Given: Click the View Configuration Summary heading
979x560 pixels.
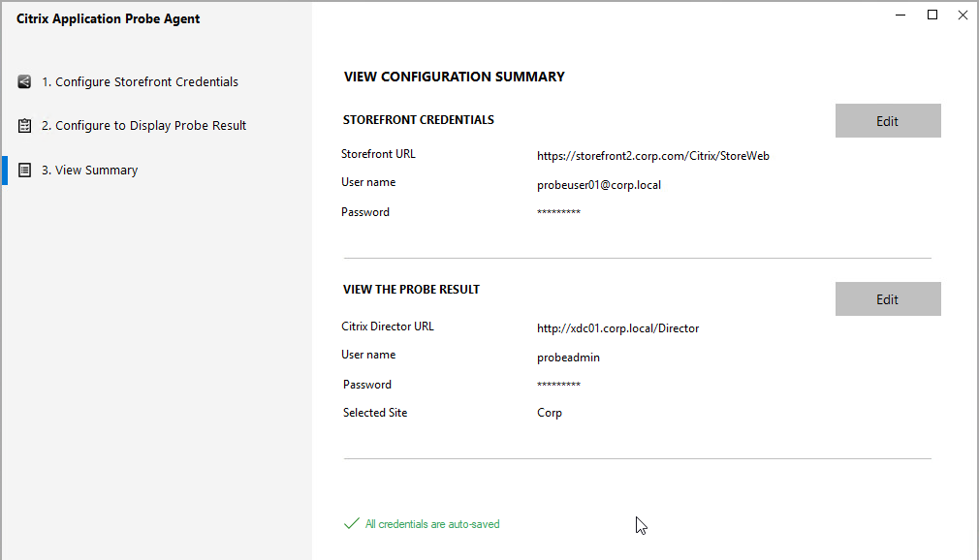Looking at the screenshot, I should tap(454, 77).
